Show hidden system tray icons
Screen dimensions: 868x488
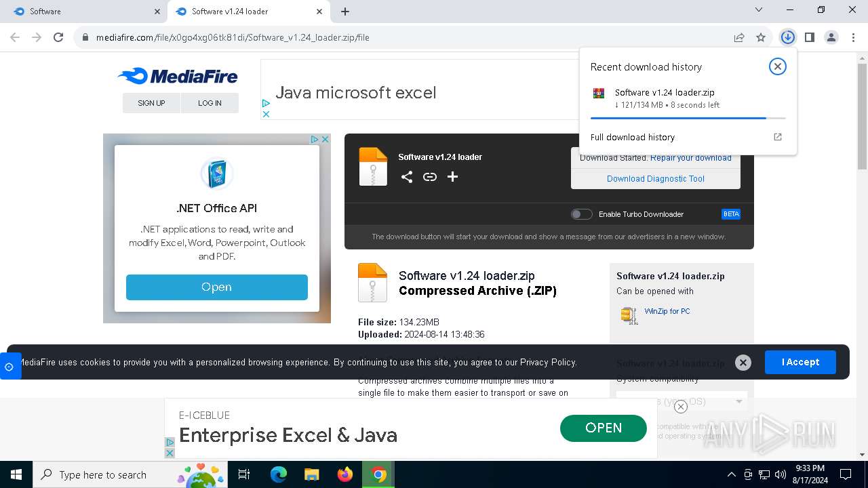731,474
